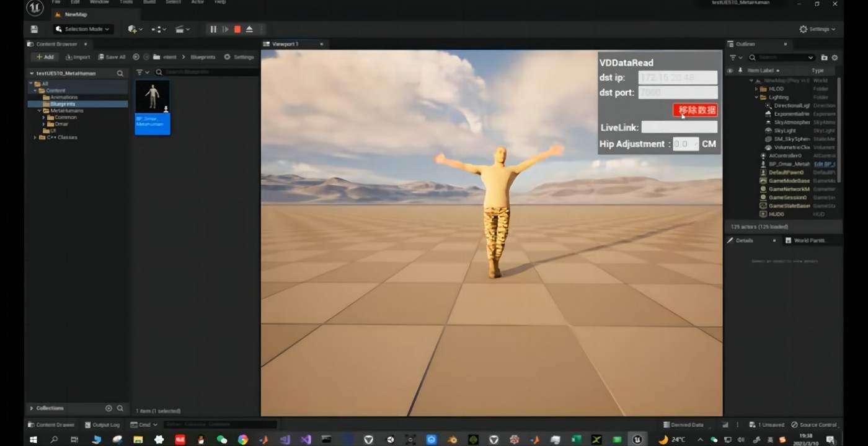The image size is (868, 446).
Task: Open the Outliner filter dropdown
Action: 736,58
